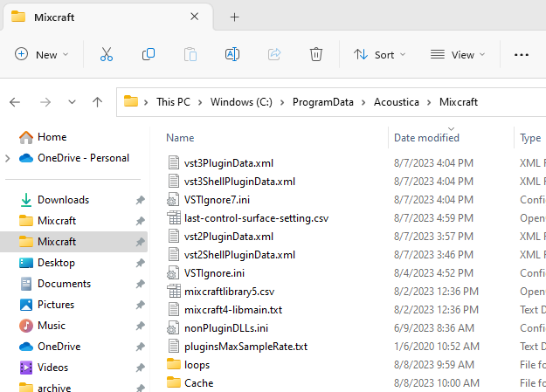Click Acoustica breadcrumb
The width and height of the screenshot is (546, 392).
coord(397,102)
